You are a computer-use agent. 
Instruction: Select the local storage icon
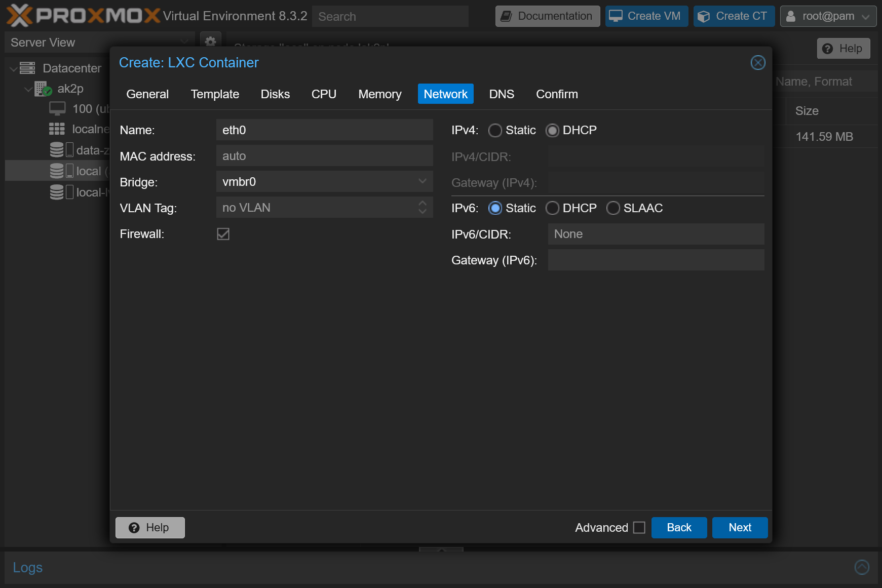click(x=62, y=171)
